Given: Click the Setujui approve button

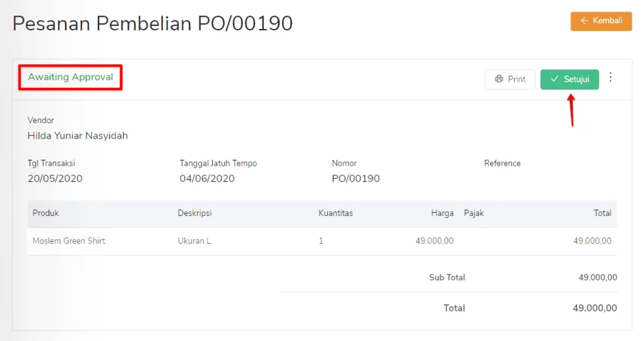Looking at the screenshot, I should [569, 79].
